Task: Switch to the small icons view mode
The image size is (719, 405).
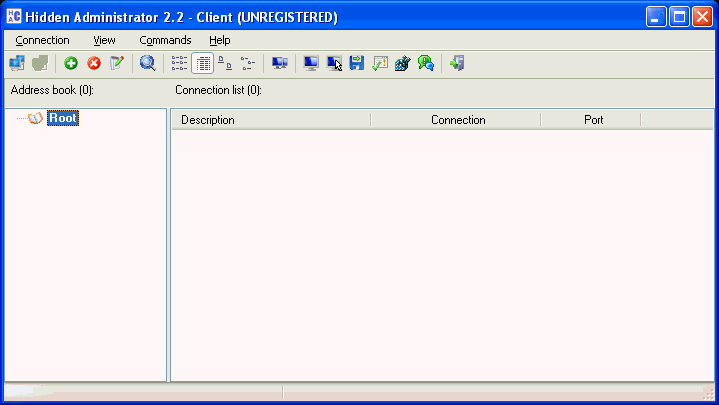Action: coord(225,63)
